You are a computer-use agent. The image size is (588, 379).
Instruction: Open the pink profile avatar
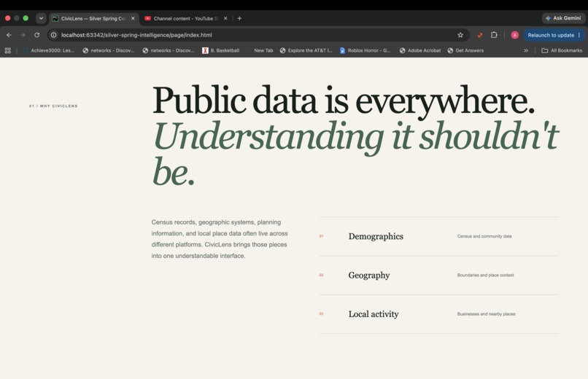pyautogui.click(x=514, y=35)
